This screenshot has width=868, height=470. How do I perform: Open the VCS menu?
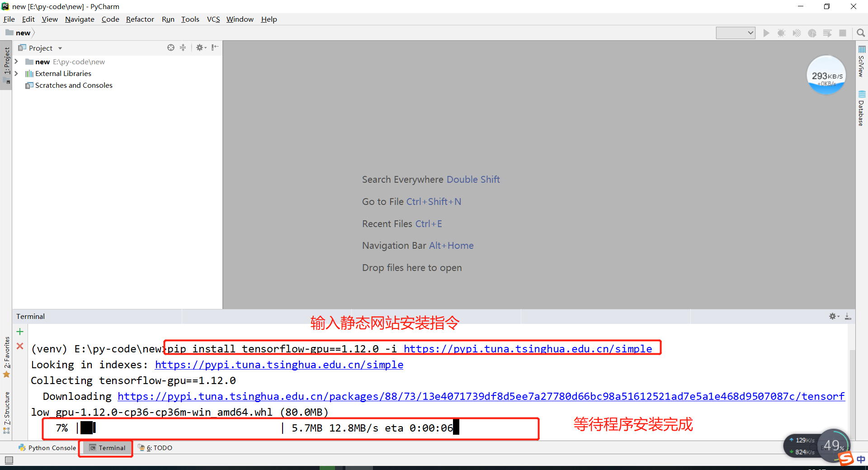tap(212, 19)
